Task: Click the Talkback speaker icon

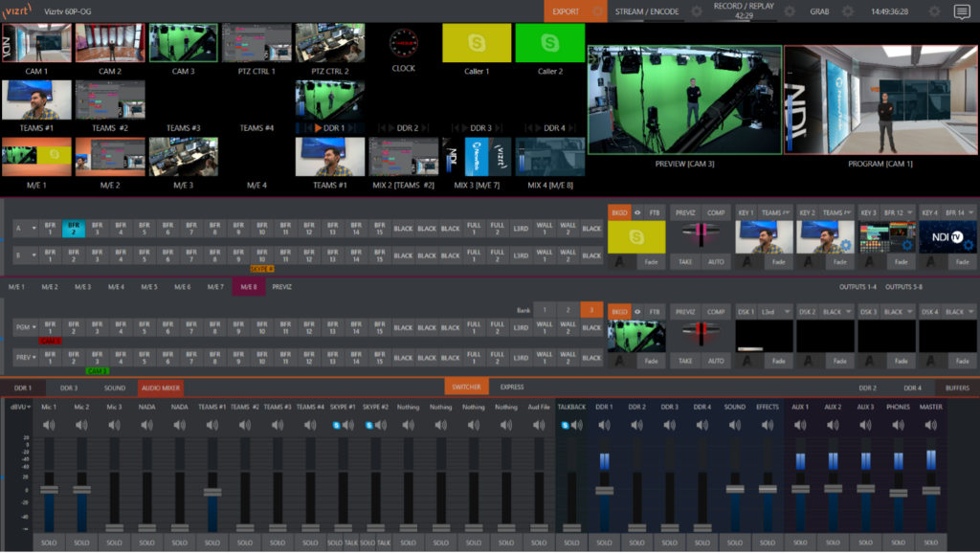Action: (577, 425)
